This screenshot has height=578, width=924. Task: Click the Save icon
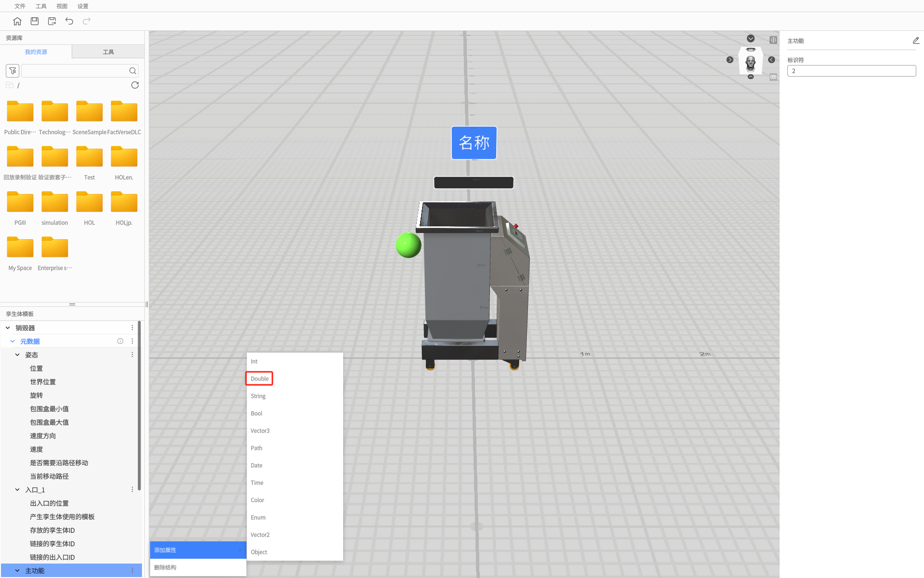tap(35, 21)
